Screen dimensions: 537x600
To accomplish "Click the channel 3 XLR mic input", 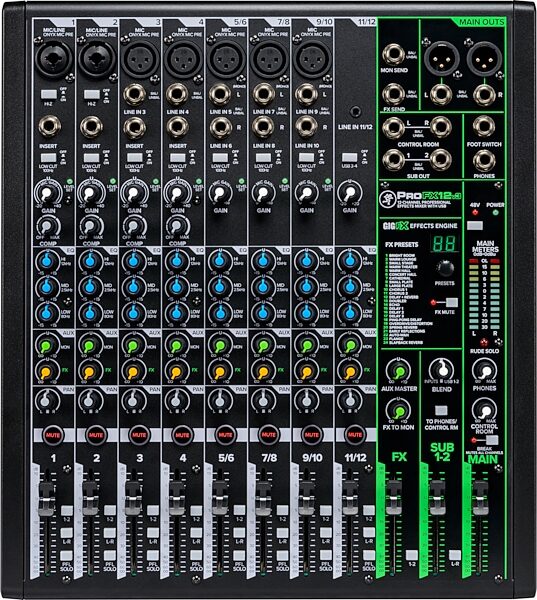I will click(140, 59).
